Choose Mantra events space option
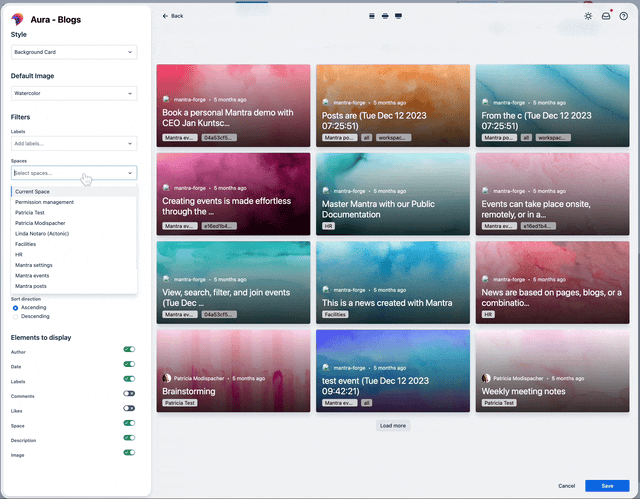Image resolution: width=640 pixels, height=499 pixels. (74, 276)
